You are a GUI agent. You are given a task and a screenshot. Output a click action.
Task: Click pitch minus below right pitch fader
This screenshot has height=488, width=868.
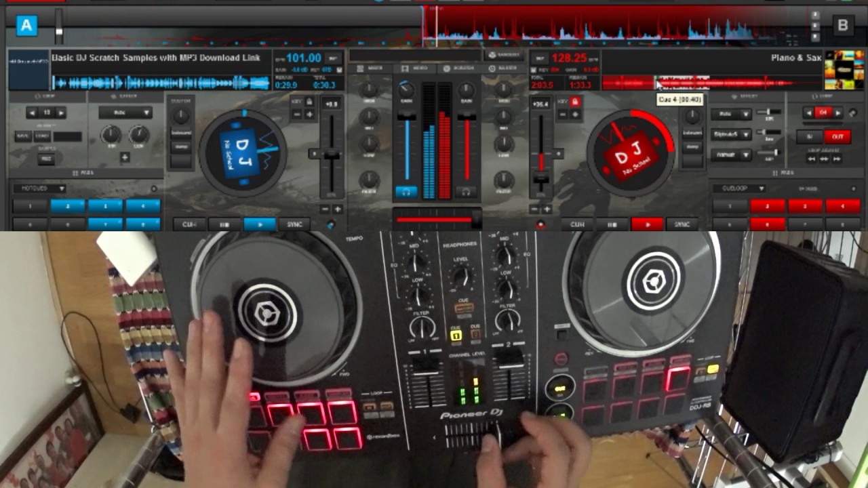535,209
